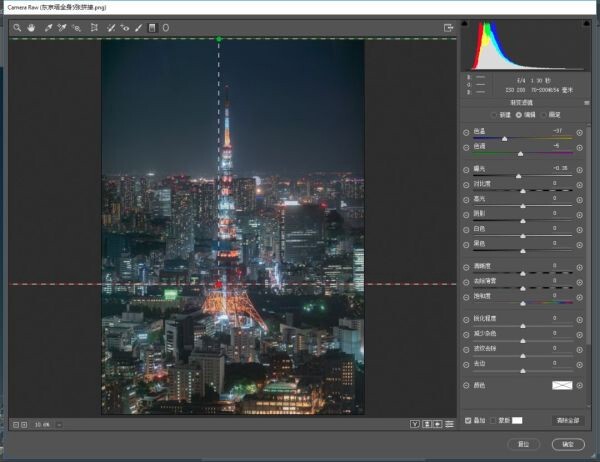
Task: Select the 画笔 (Brush) radio option
Action: [544, 115]
